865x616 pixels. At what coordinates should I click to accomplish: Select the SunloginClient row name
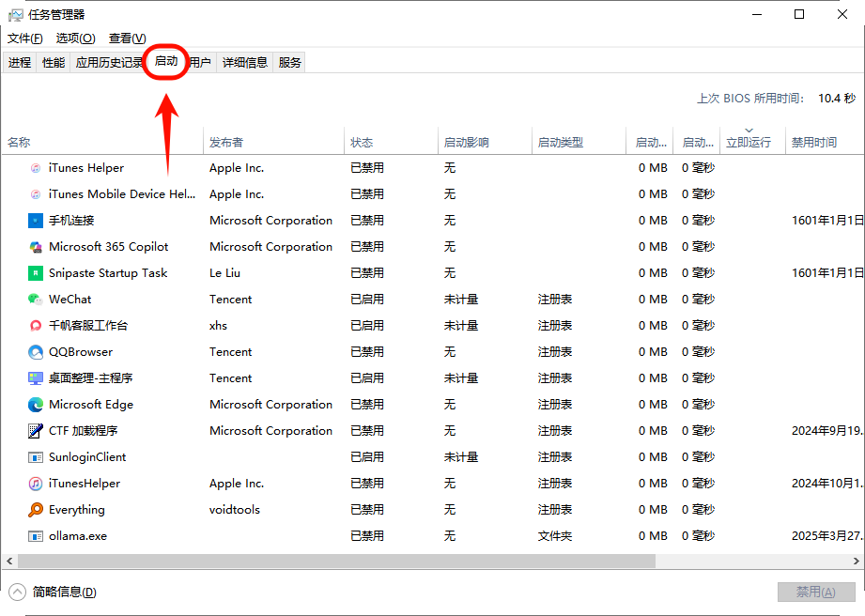[x=87, y=457]
